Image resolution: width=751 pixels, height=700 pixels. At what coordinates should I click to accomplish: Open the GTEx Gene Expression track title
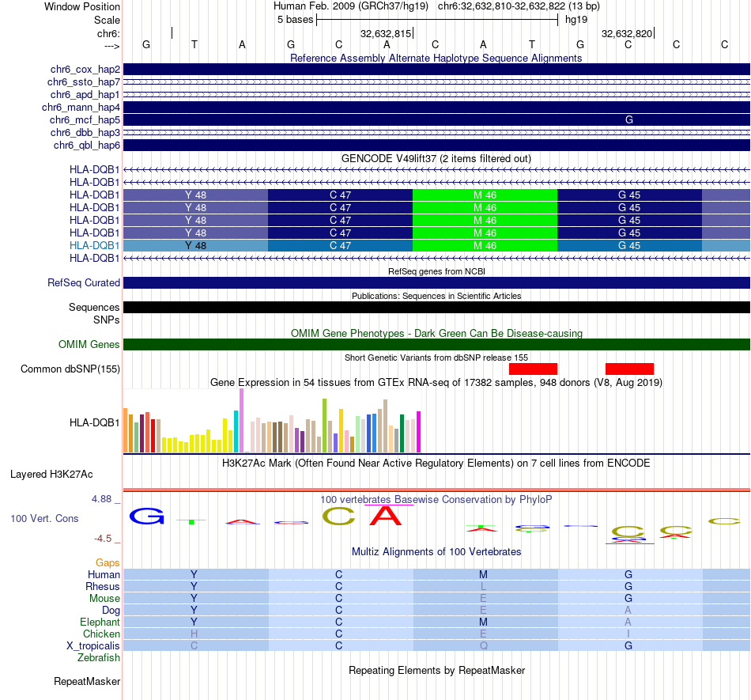point(436,383)
